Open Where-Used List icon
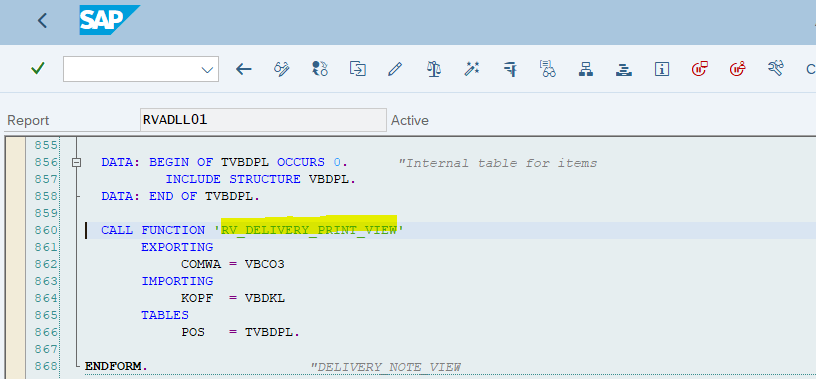The width and height of the screenshot is (816, 379). coord(547,69)
